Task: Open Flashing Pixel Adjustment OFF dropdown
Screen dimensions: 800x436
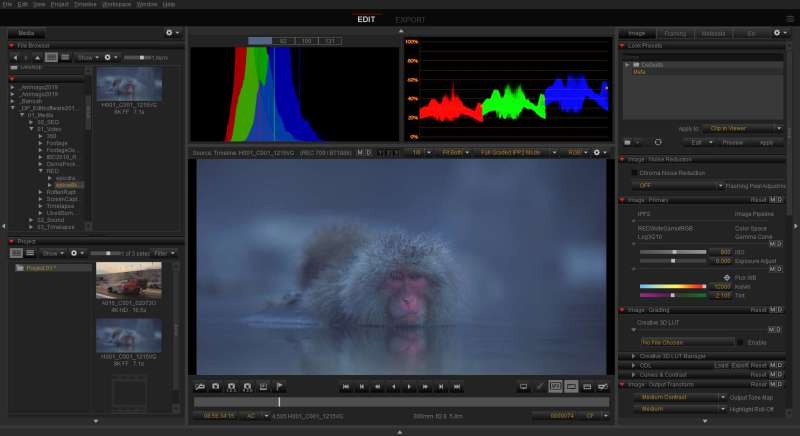Action: [x=680, y=186]
